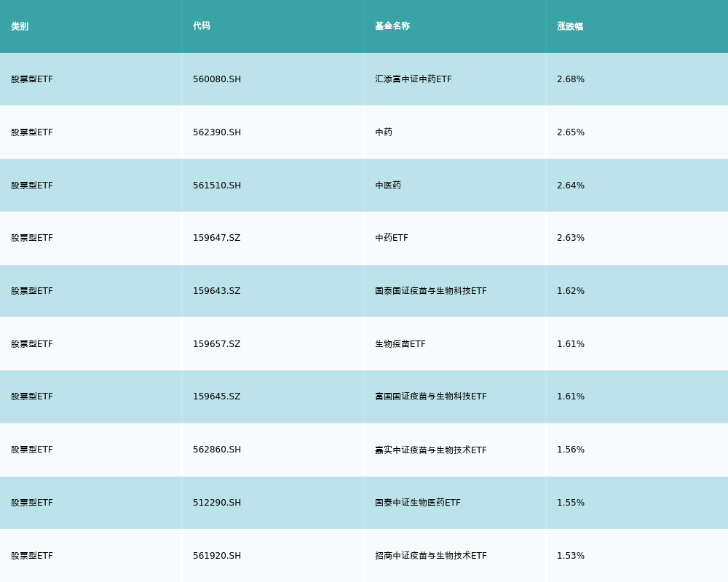Viewport: 728px width, 582px height.
Task: Select fund code 561920.SH
Action: point(217,556)
